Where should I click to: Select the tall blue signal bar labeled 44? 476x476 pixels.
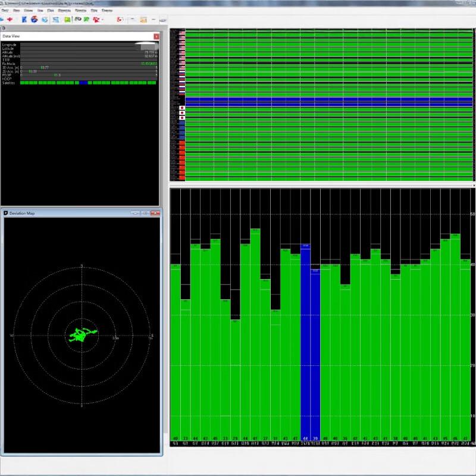305,342
